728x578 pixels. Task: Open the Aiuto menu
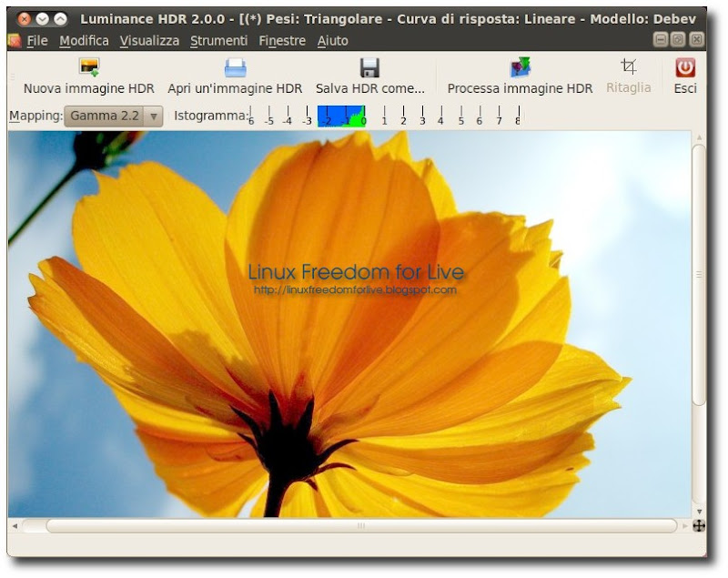coord(332,41)
